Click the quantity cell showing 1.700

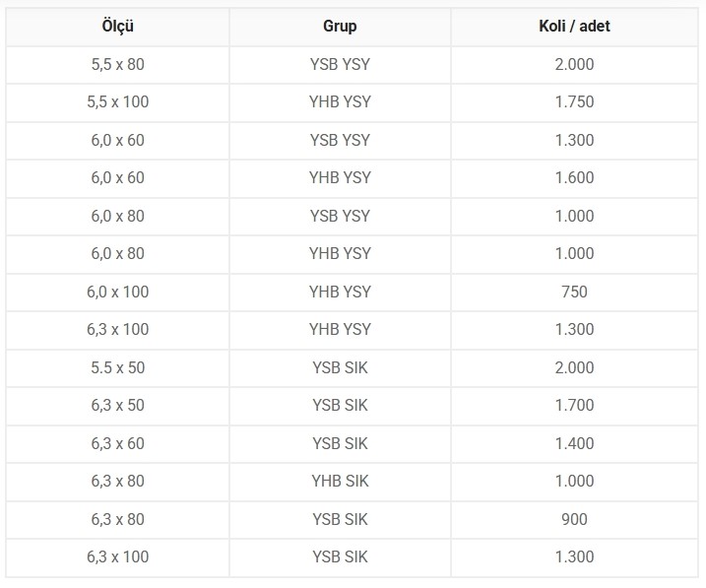click(x=574, y=405)
